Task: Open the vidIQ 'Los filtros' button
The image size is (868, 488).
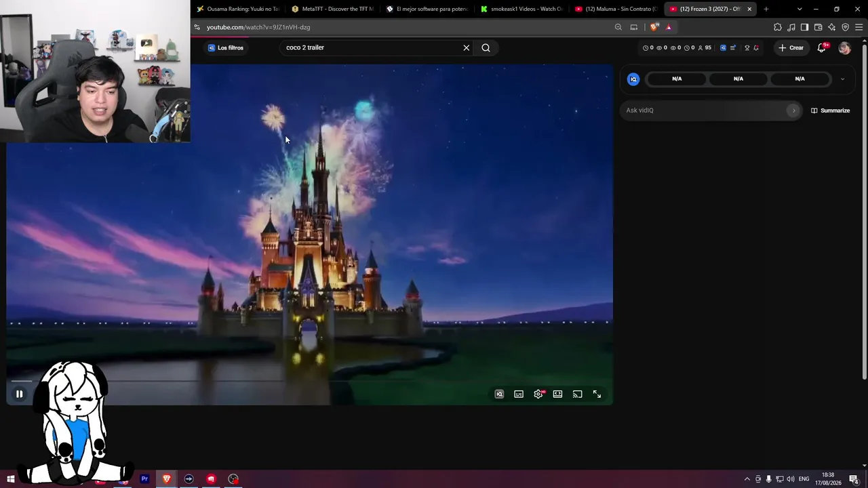Action: click(226, 47)
